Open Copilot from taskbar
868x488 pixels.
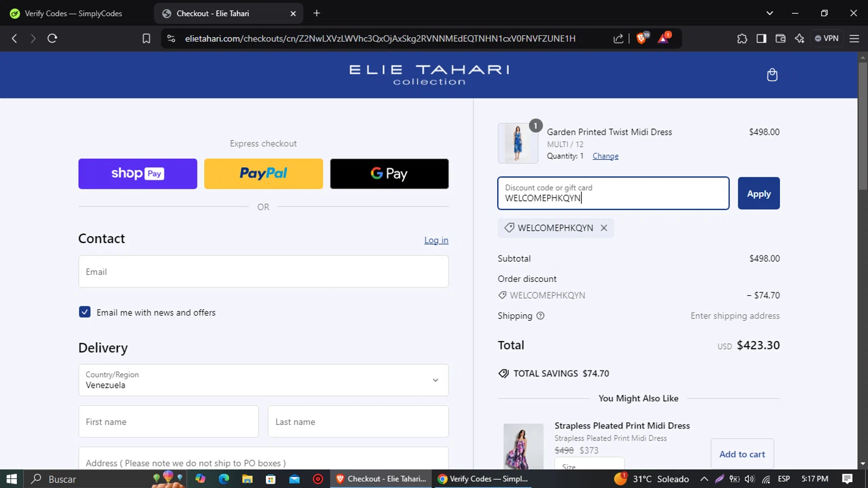click(x=200, y=479)
